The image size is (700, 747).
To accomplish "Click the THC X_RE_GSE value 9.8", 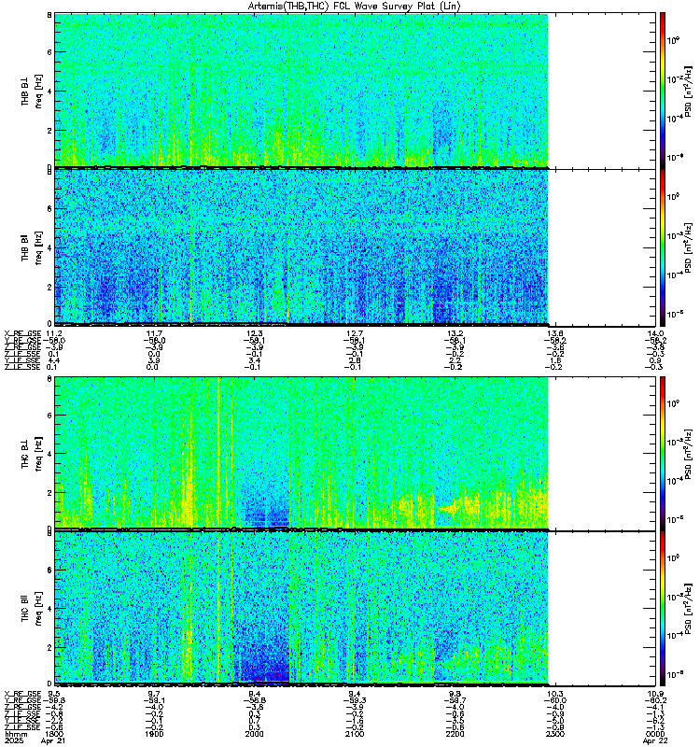I will pyautogui.click(x=455, y=694).
